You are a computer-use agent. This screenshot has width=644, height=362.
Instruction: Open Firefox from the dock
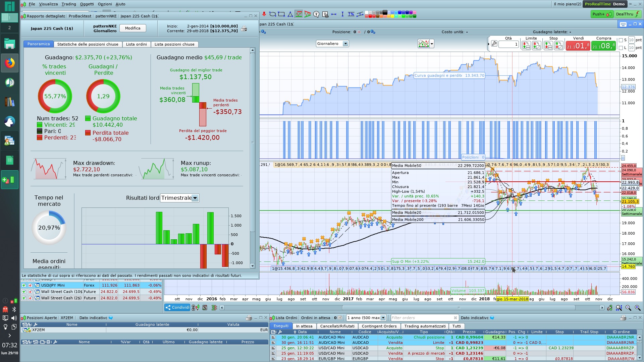pyautogui.click(x=9, y=63)
